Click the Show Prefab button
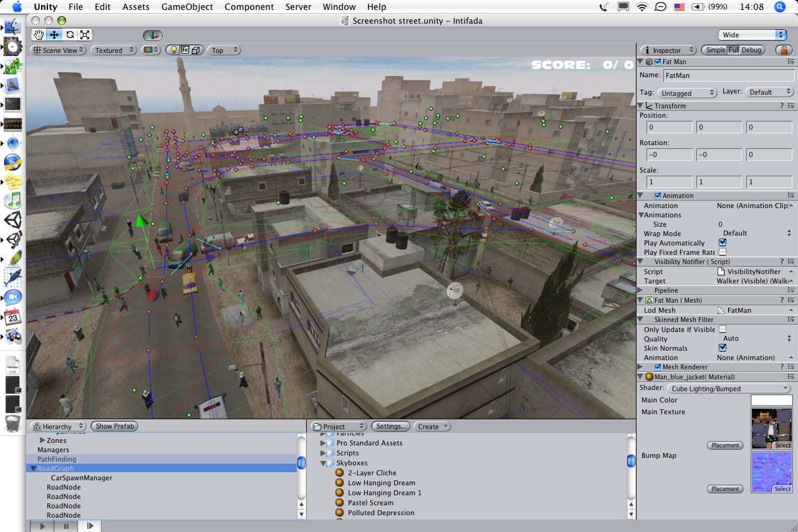Image resolution: width=798 pixels, height=532 pixels. click(115, 427)
